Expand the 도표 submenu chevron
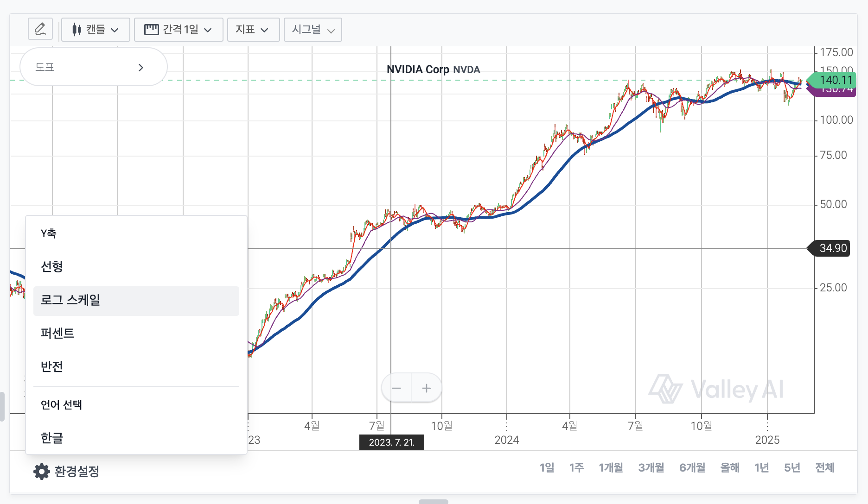 [141, 68]
